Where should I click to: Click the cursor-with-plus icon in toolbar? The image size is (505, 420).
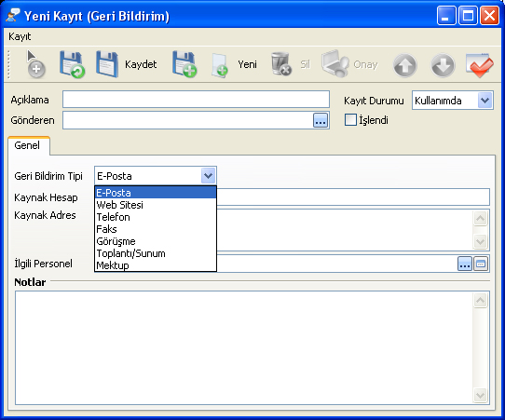[x=35, y=64]
